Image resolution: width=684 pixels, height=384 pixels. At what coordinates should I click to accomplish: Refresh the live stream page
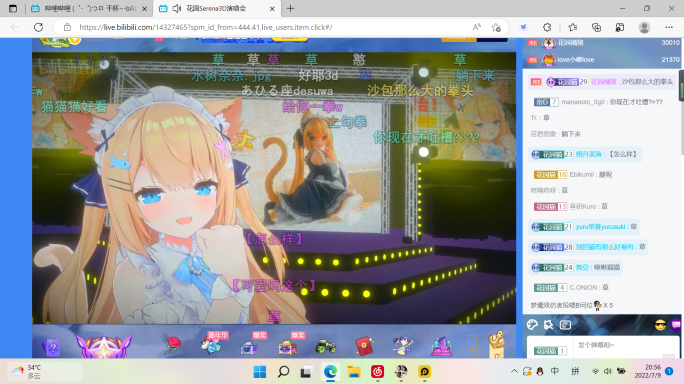[38, 27]
